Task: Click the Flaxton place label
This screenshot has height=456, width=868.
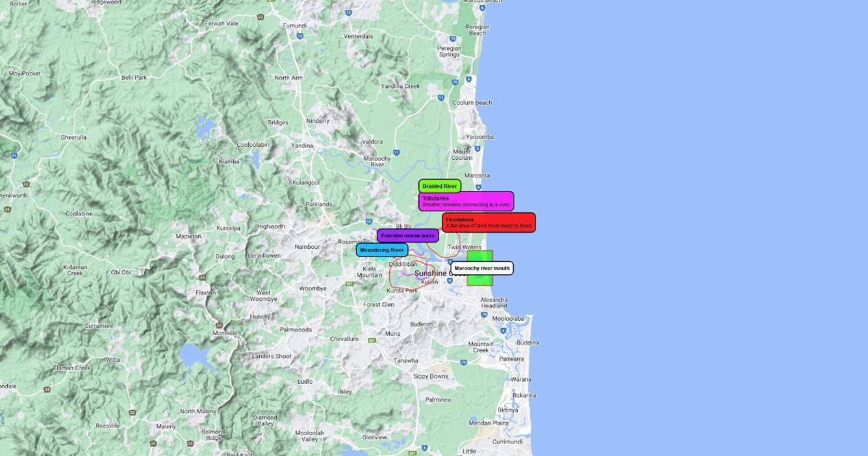Action: tap(206, 292)
